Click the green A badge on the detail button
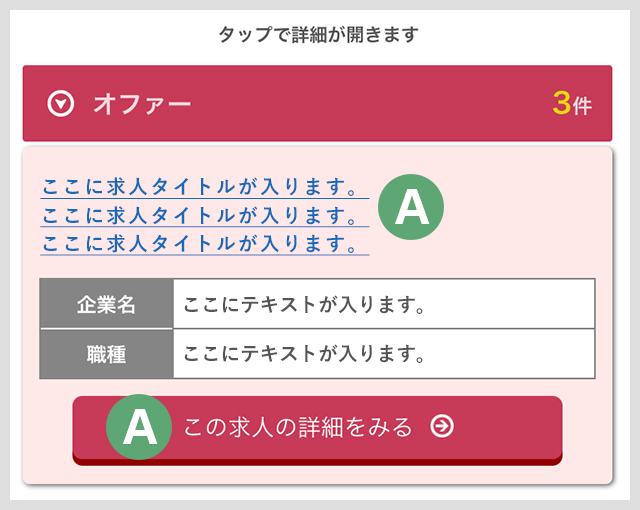The width and height of the screenshot is (640, 510). [139, 427]
